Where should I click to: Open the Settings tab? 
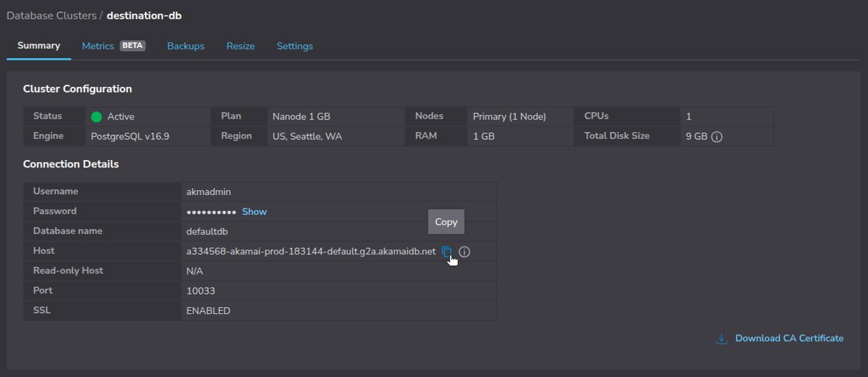point(295,46)
